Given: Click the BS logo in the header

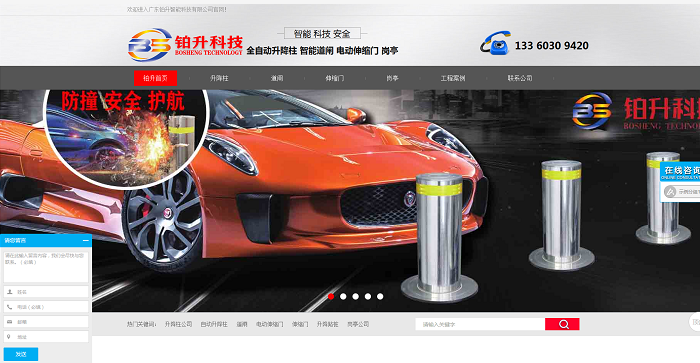Looking at the screenshot, I should tap(150, 45).
